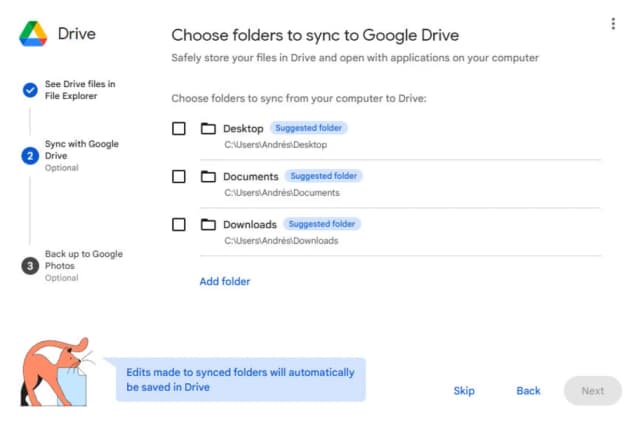Click the Next button

593,391
